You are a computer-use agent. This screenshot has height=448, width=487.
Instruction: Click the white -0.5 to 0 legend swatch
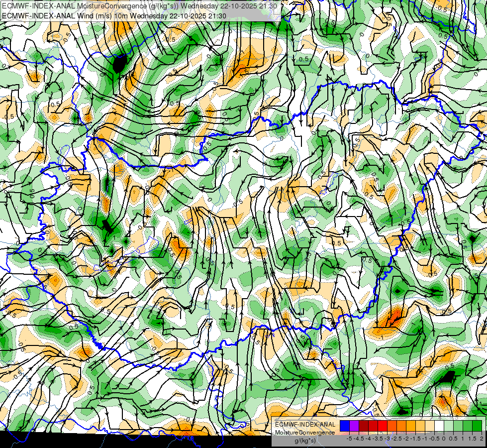(439, 426)
